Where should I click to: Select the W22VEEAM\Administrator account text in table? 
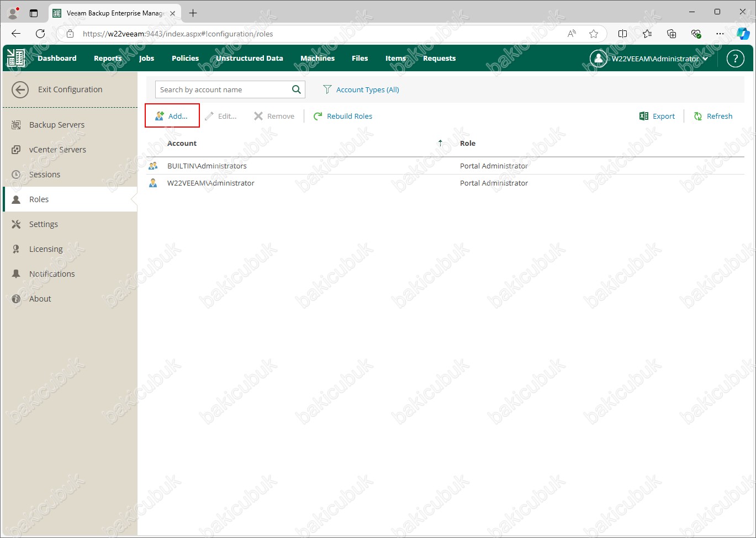(x=211, y=183)
